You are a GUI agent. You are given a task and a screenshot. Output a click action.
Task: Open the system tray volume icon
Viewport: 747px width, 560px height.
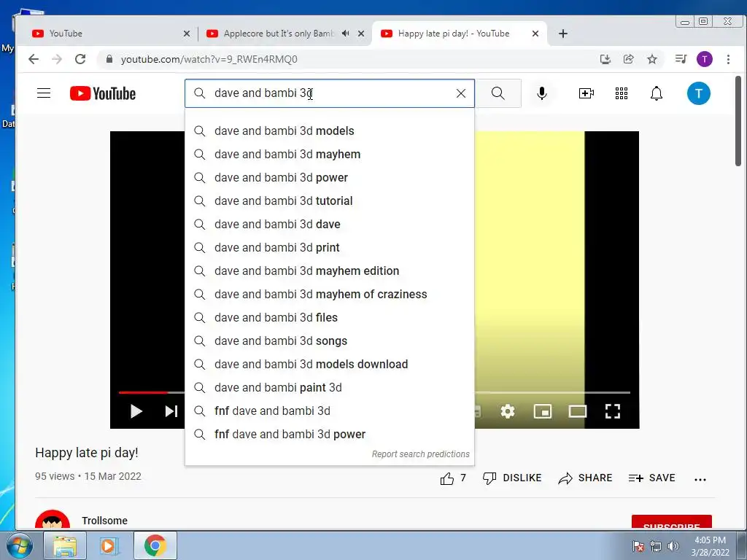(673, 546)
